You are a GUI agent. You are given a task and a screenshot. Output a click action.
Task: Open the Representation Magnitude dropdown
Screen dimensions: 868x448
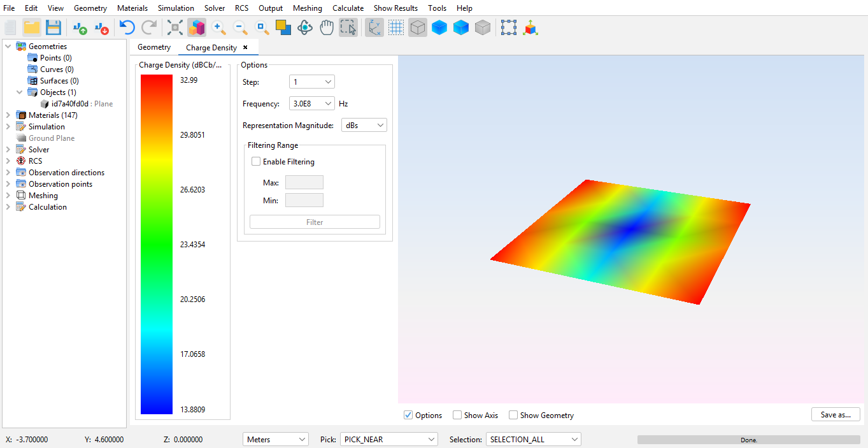point(364,126)
